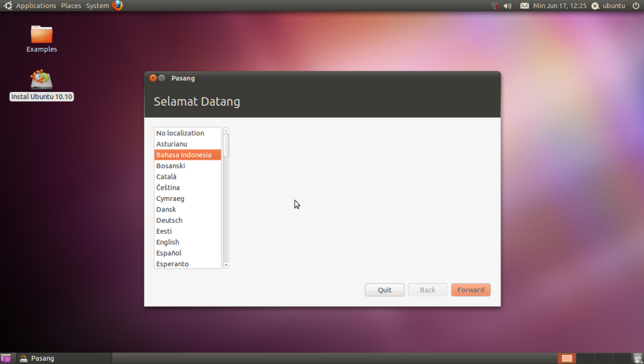The image size is (644, 364).
Task: Close the Pasang installer window
Action: [153, 77]
